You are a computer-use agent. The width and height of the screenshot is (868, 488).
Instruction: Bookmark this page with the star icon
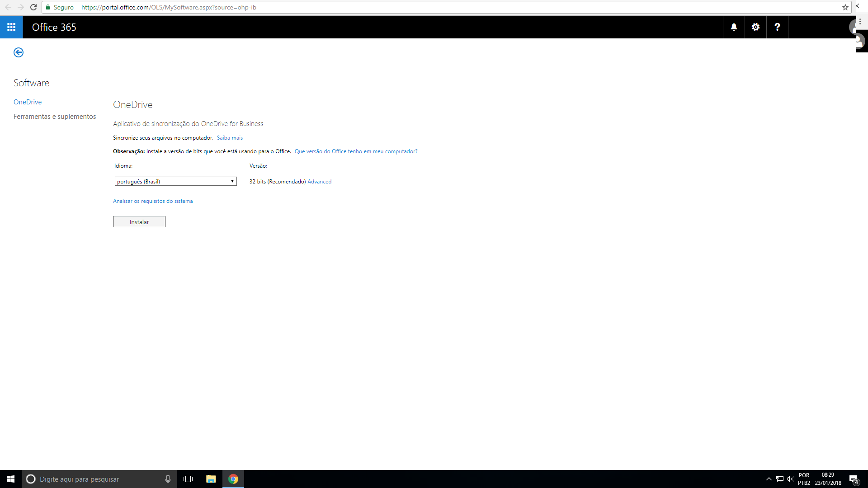coord(845,7)
